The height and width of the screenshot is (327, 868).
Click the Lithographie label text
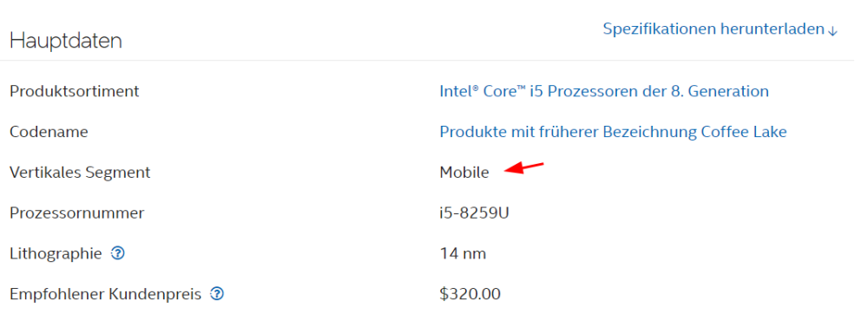[56, 254]
